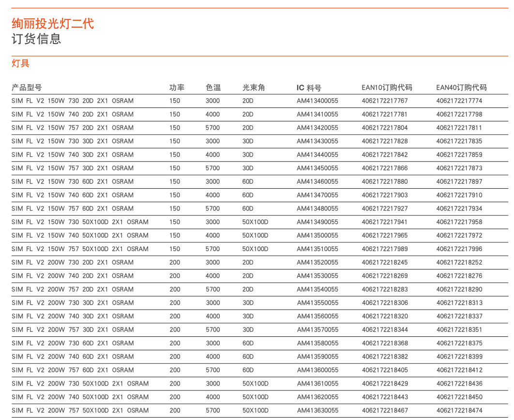Select the 灯具 section heading
The image size is (514, 420).
(x=20, y=63)
